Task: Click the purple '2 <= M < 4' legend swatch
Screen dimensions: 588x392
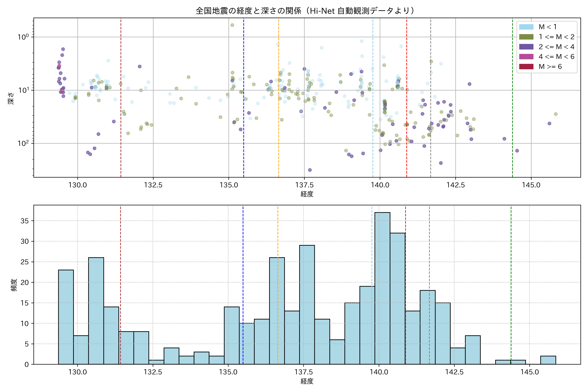Action: pyautogui.click(x=526, y=47)
